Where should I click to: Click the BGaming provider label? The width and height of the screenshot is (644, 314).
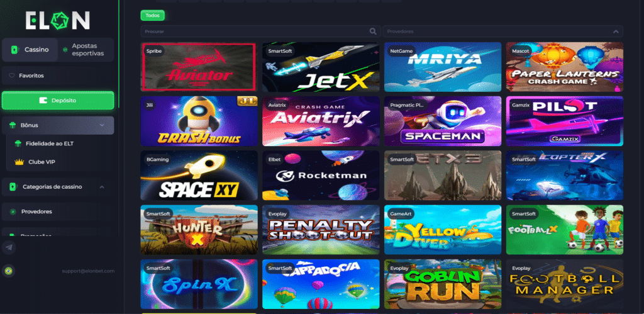[157, 160]
